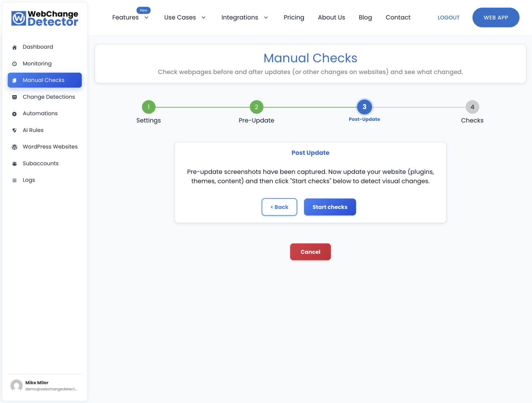Image resolution: width=532 pixels, height=403 pixels.
Task: Click the Change Detections screen icon
Action: point(14,97)
